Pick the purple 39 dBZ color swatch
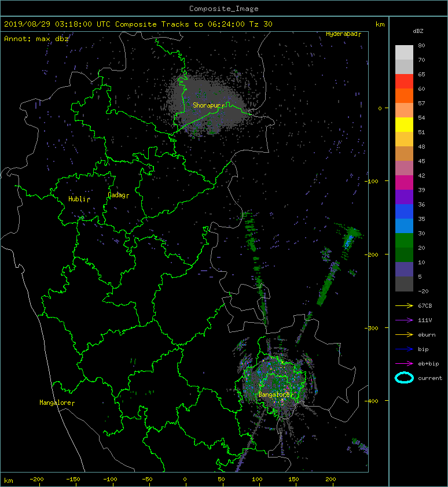 404,197
